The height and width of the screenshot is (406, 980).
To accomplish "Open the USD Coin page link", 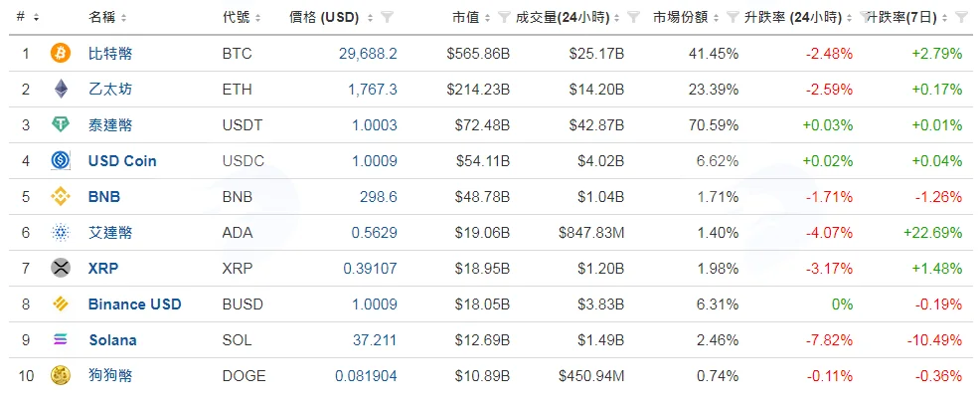I will coord(122,161).
